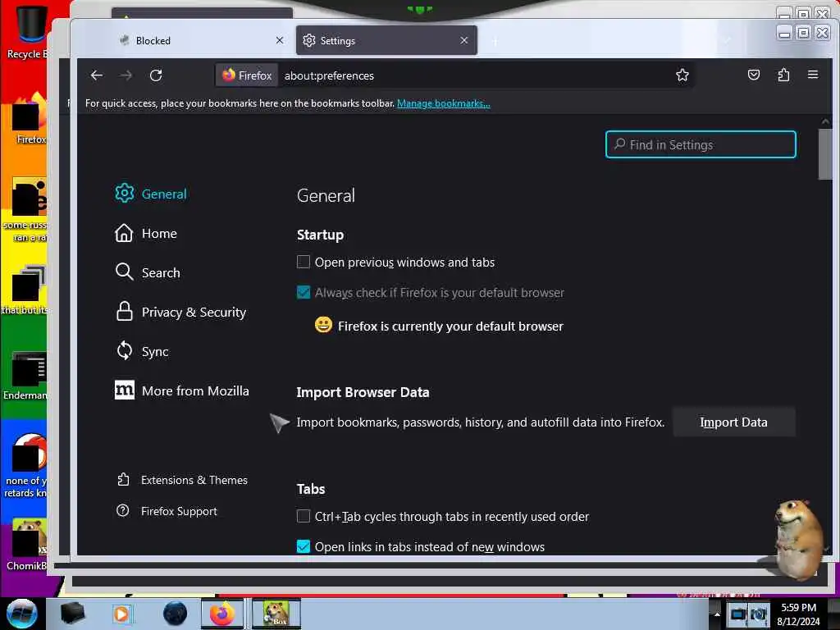The width and height of the screenshot is (840, 630).
Task: Click the hamster mascot on the desktop
Action: pos(797,540)
